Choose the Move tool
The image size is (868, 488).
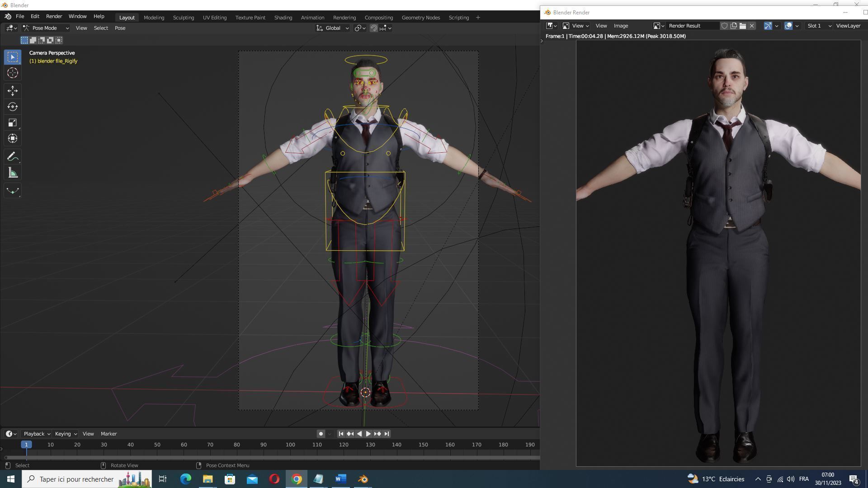point(13,91)
